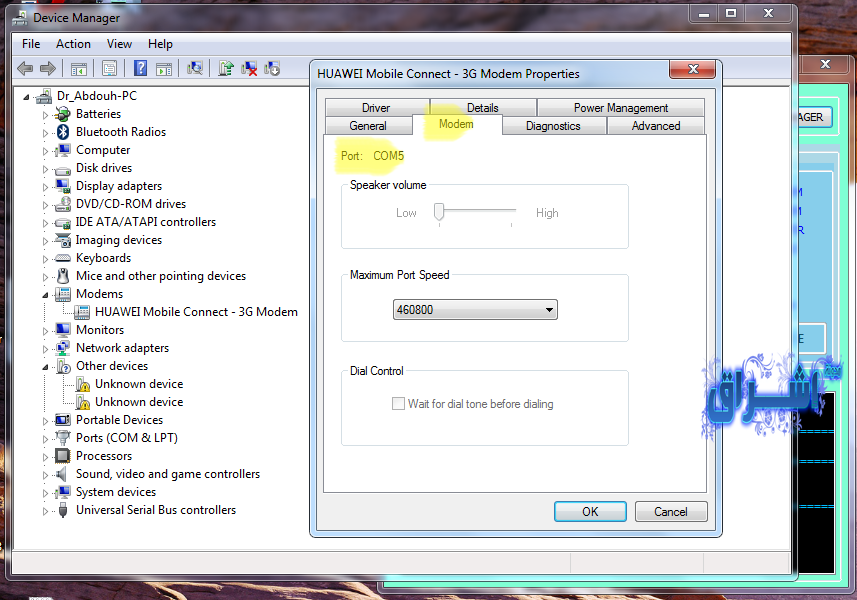This screenshot has height=600, width=857.
Task: Click the OK button
Action: point(590,511)
